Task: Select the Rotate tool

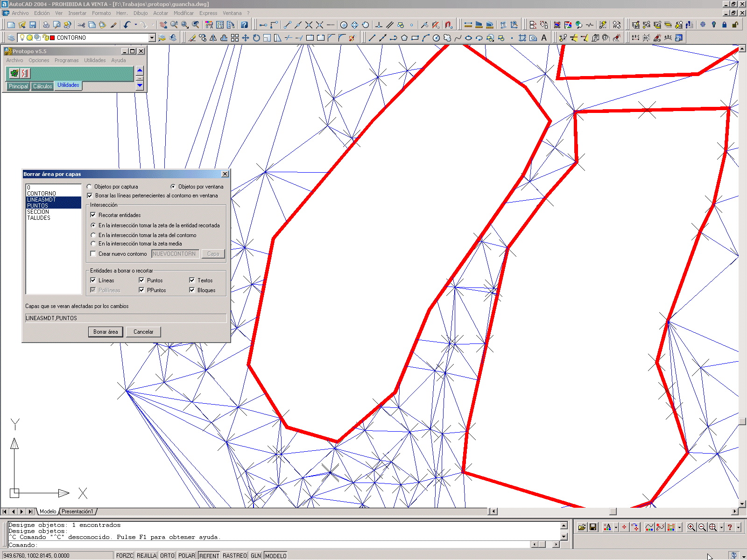Action: tap(256, 38)
